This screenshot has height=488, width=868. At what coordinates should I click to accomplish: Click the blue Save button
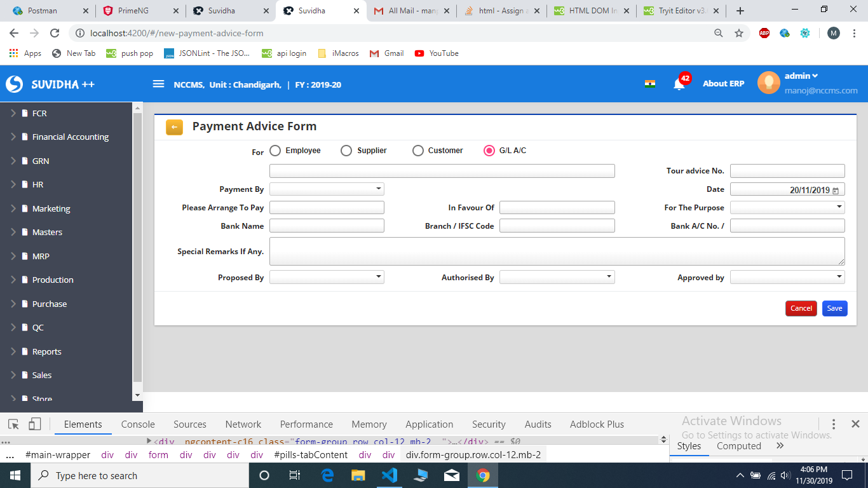(834, 308)
